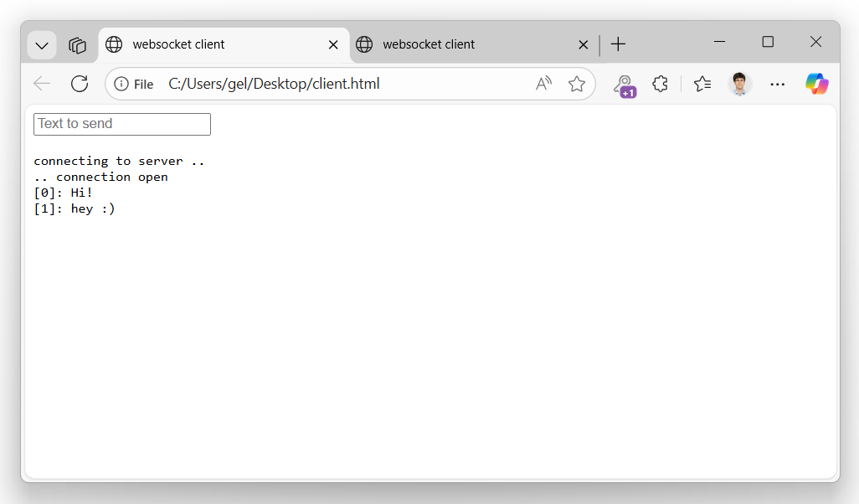This screenshot has width=859, height=504.
Task: Refresh the page with reload icon
Action: tap(80, 84)
